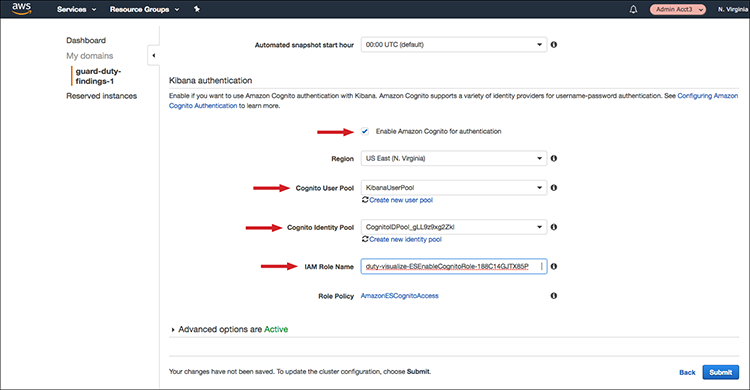
Task: Open Cognito Identity Pool dropdown
Action: 453,227
